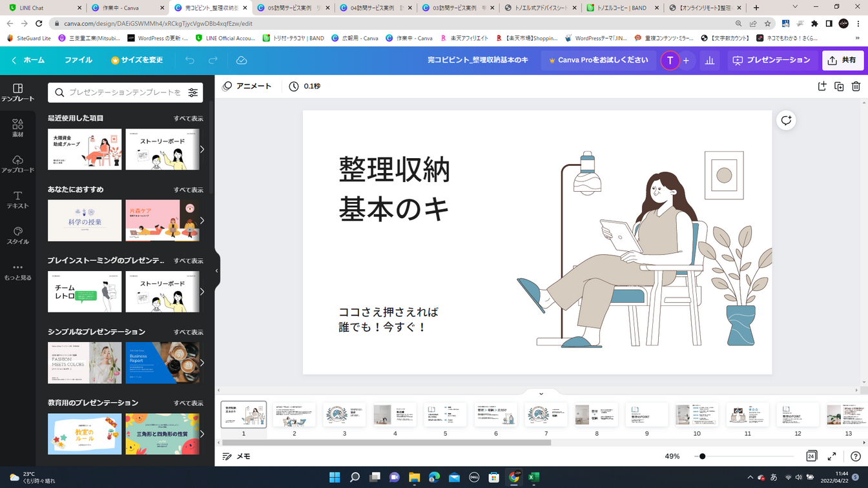The image size is (868, 488).
Task: Toggle fullscreen mode
Action: [x=832, y=456]
